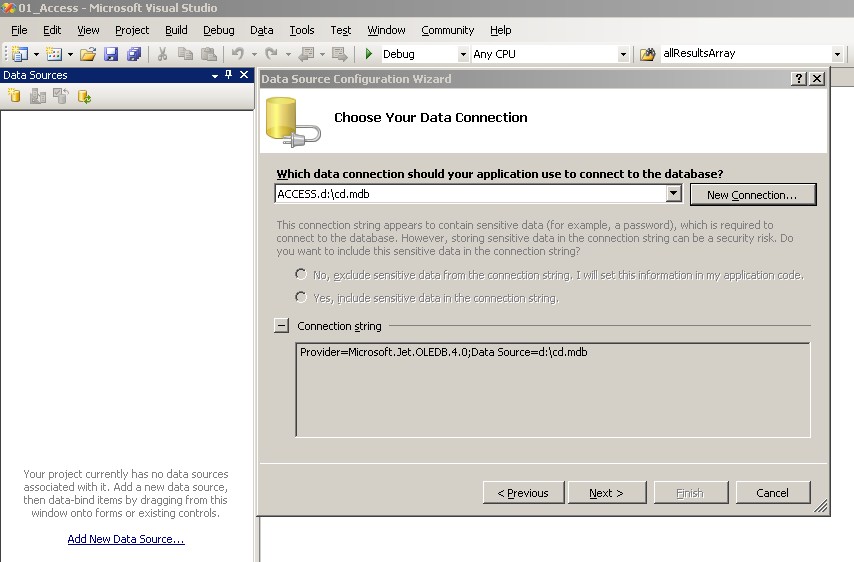This screenshot has height=562, width=854.
Task: Select 'Yes, include sensitive data' radio button
Action: click(301, 297)
